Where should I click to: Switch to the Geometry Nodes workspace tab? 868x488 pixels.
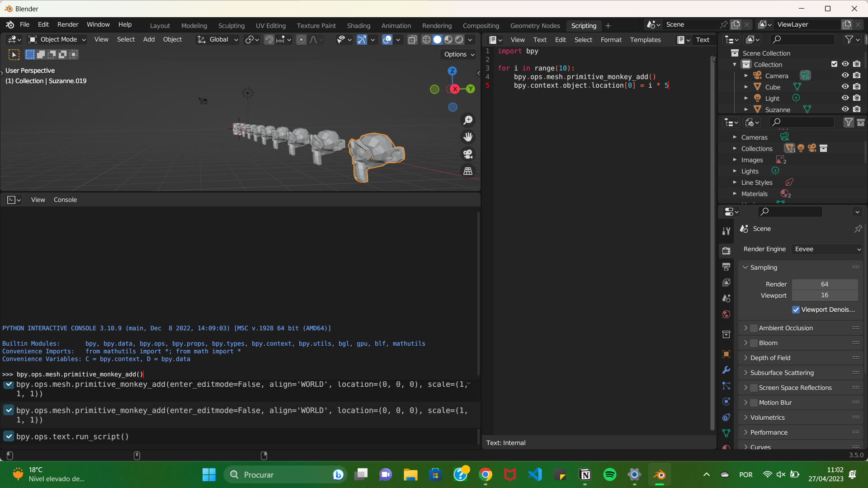[x=535, y=26]
